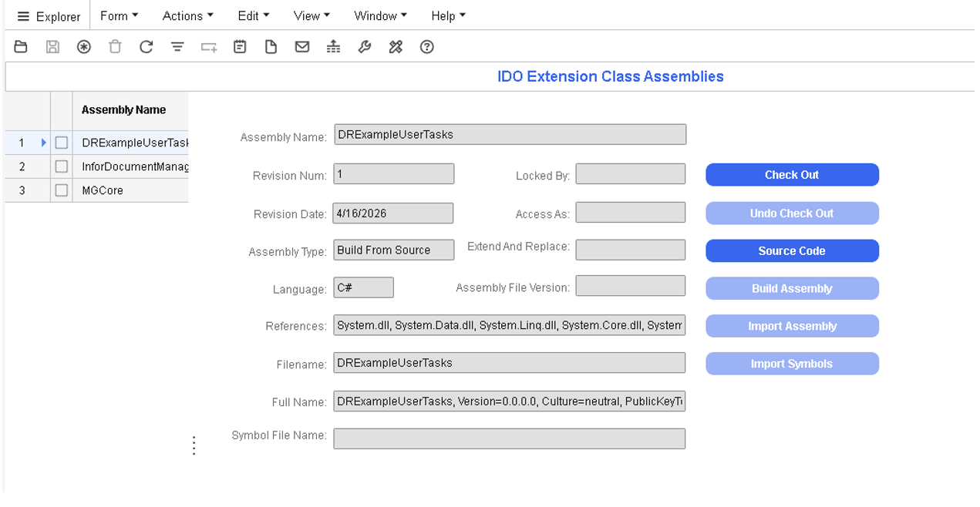Open the Form menu
The image size is (980, 507).
click(120, 15)
